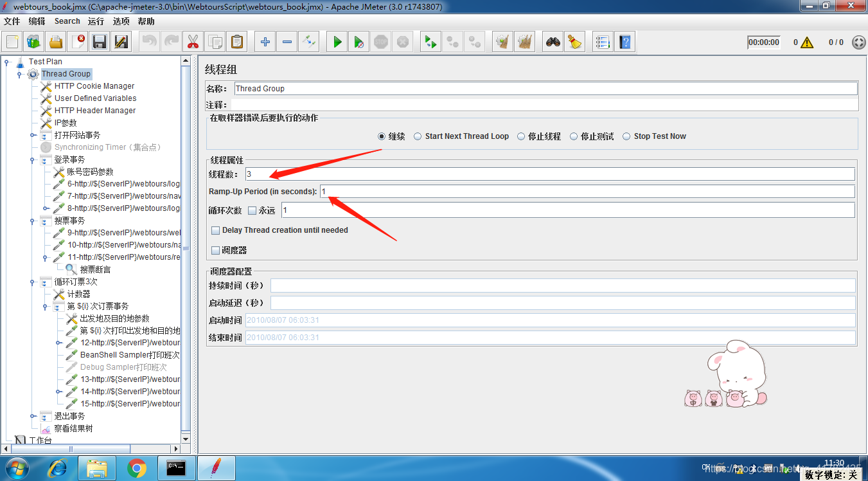
Task: Click the Shutdown test icon
Action: click(403, 42)
